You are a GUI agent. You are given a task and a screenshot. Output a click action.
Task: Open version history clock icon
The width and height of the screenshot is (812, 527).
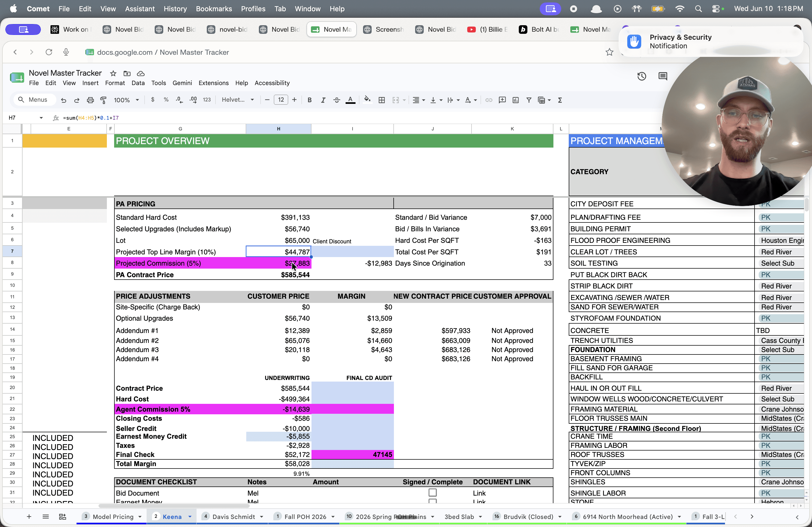click(642, 76)
